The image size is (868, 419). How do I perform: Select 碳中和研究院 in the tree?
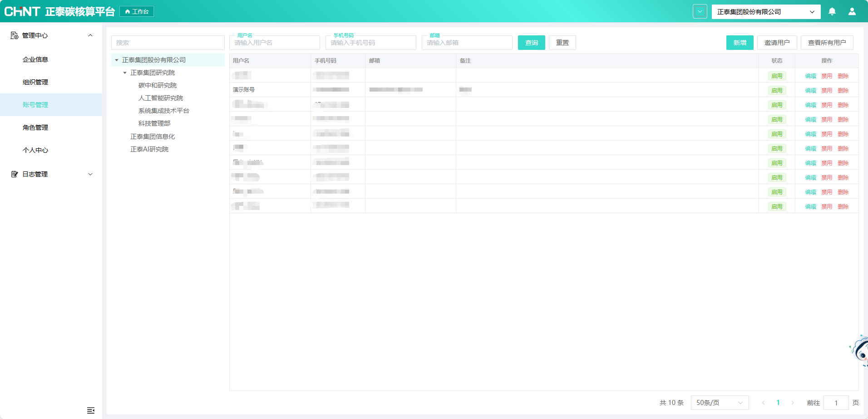158,85
